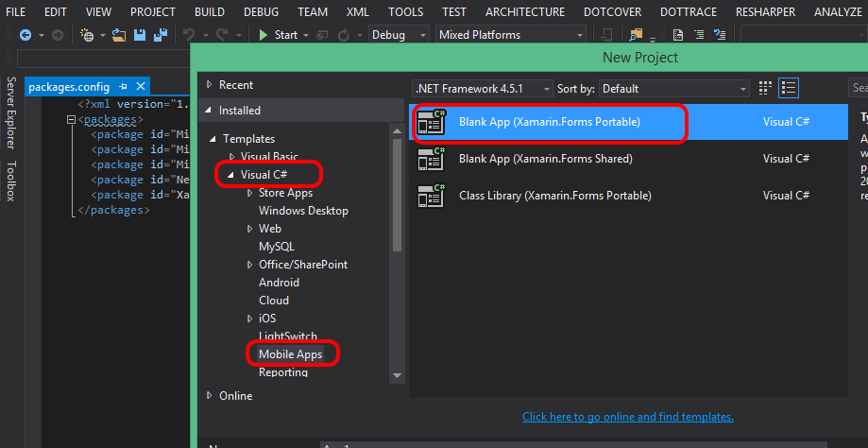868x448 pixels.
Task: Expand the Visual Basic node
Action: pyautogui.click(x=231, y=157)
